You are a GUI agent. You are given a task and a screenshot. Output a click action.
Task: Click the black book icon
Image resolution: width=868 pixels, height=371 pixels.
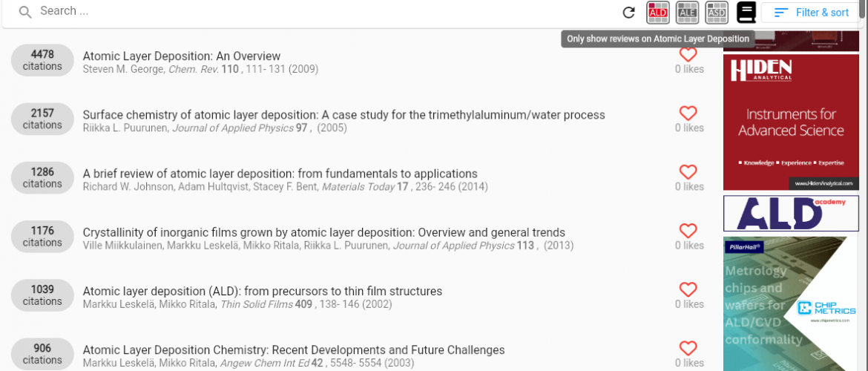[x=746, y=13]
